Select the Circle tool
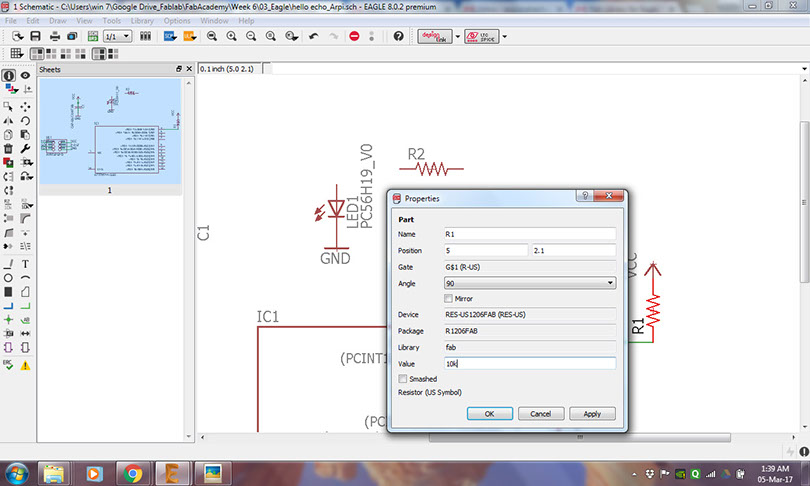Viewport: 810px width, 486px height. pos(8,278)
